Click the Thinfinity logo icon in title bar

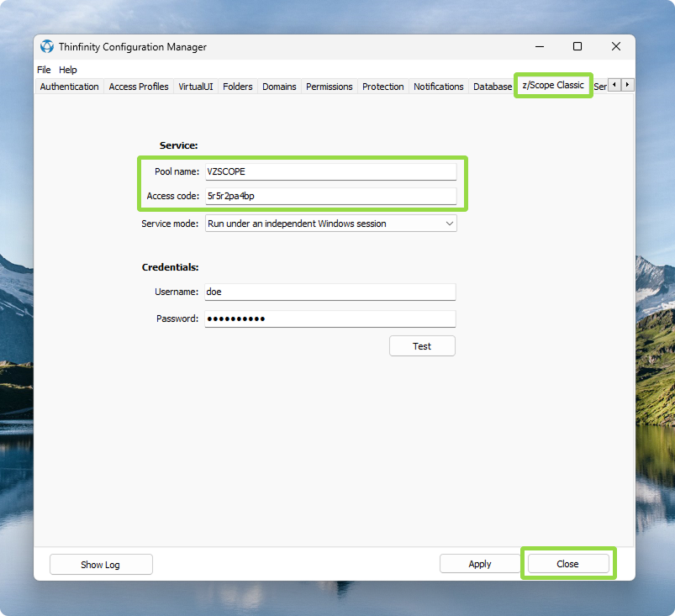point(47,46)
